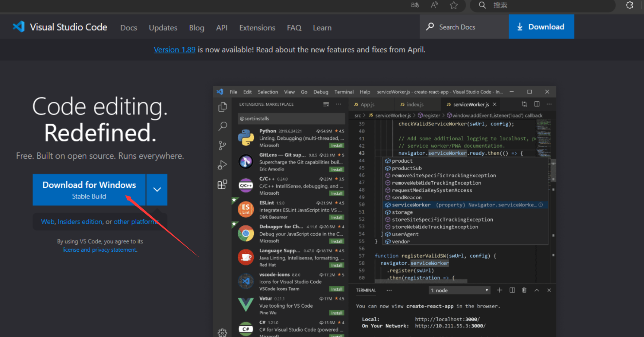Open the File menu in VS Code

click(x=233, y=92)
